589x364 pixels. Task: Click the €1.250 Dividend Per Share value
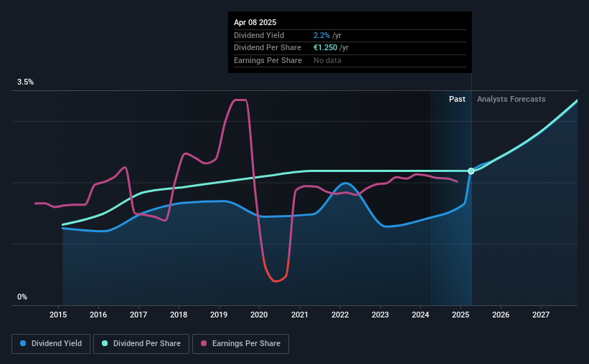(x=325, y=48)
